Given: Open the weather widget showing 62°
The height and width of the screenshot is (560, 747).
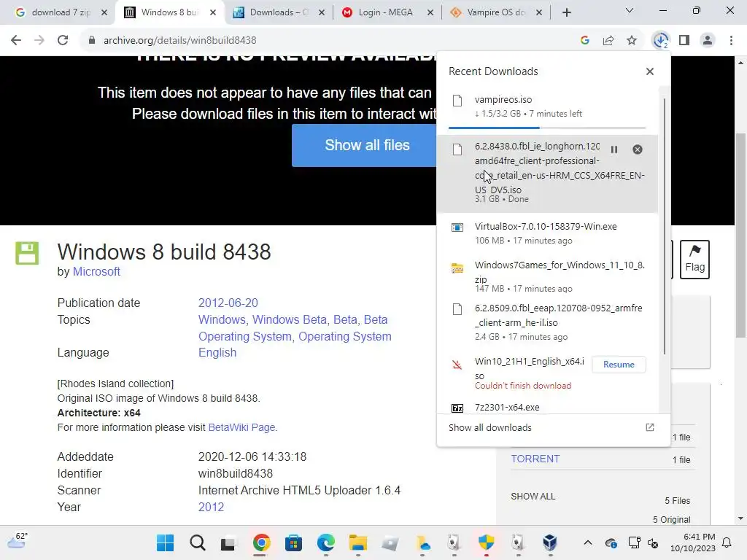Looking at the screenshot, I should point(18,542).
